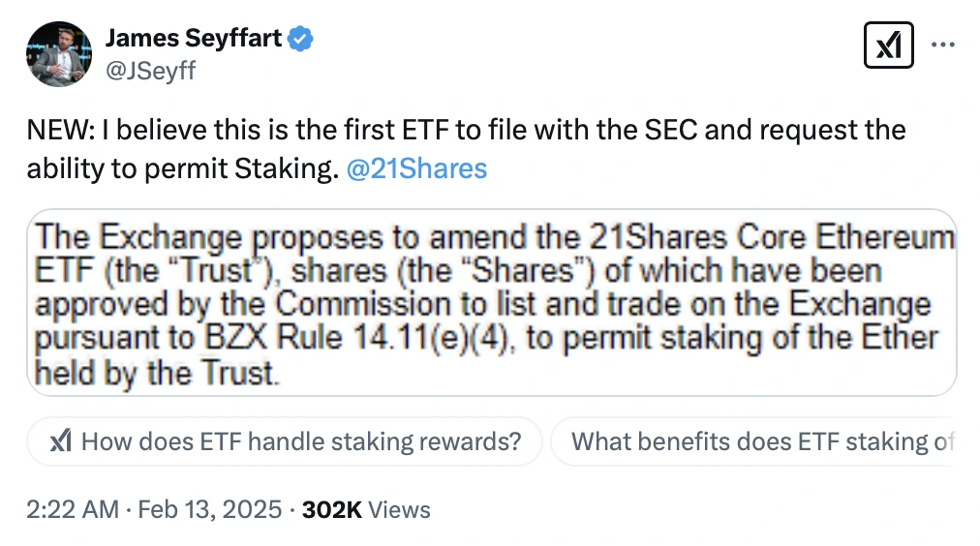This screenshot has width=980, height=546.
Task: Click "ability to permit Staking." tweet text
Action: click(x=182, y=168)
